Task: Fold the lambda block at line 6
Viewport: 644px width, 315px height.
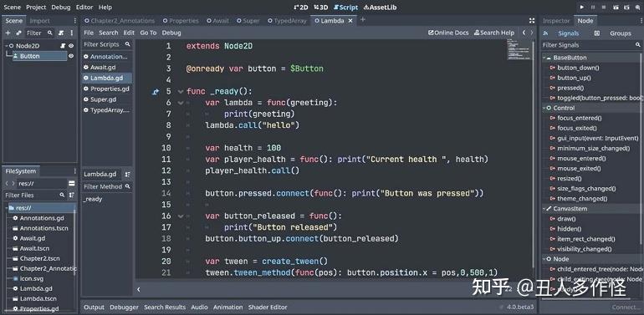Action: [x=181, y=103]
